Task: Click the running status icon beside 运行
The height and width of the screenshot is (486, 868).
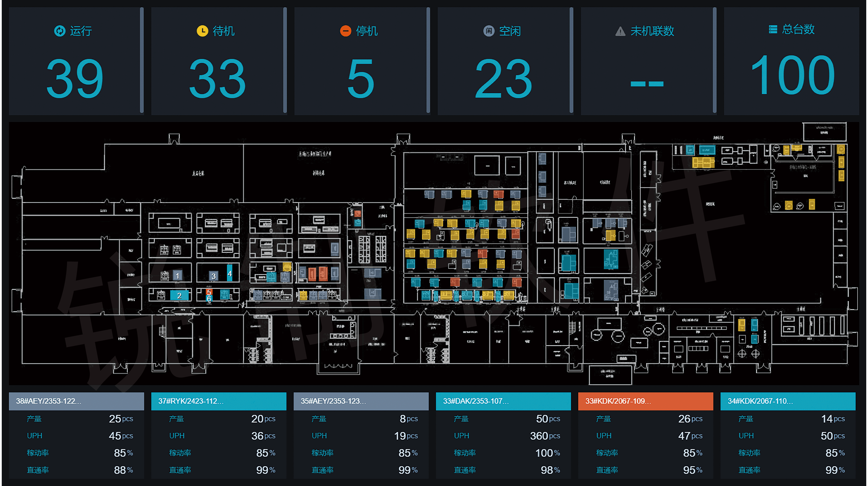Action: click(60, 31)
